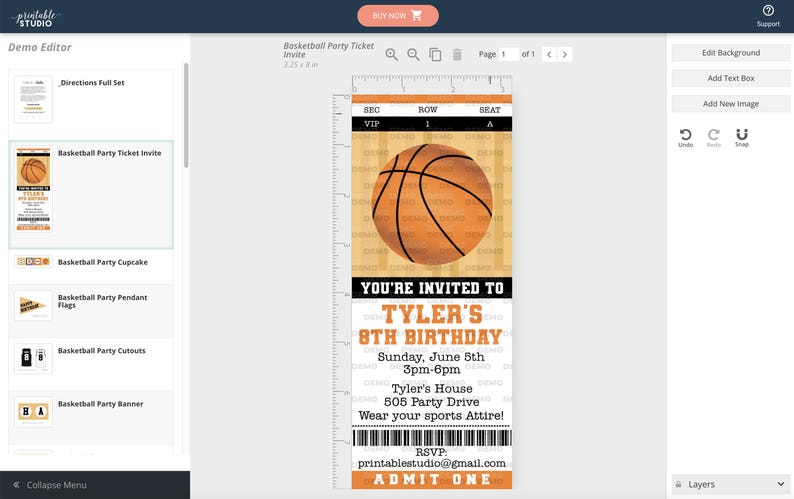Click the lock icon beside Layers
Image resolution: width=794 pixels, height=499 pixels.
point(678,484)
